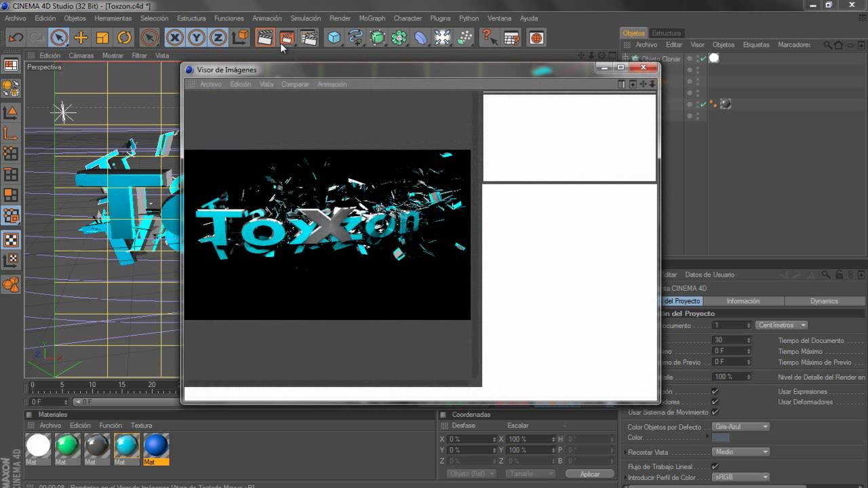The height and width of the screenshot is (488, 868).
Task: Click the green Array modeling icon
Action: [399, 38]
